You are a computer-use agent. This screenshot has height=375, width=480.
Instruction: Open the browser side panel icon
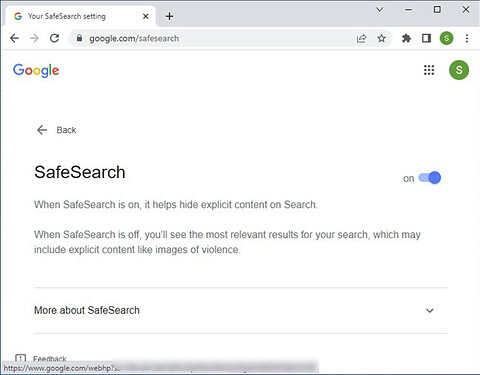426,38
